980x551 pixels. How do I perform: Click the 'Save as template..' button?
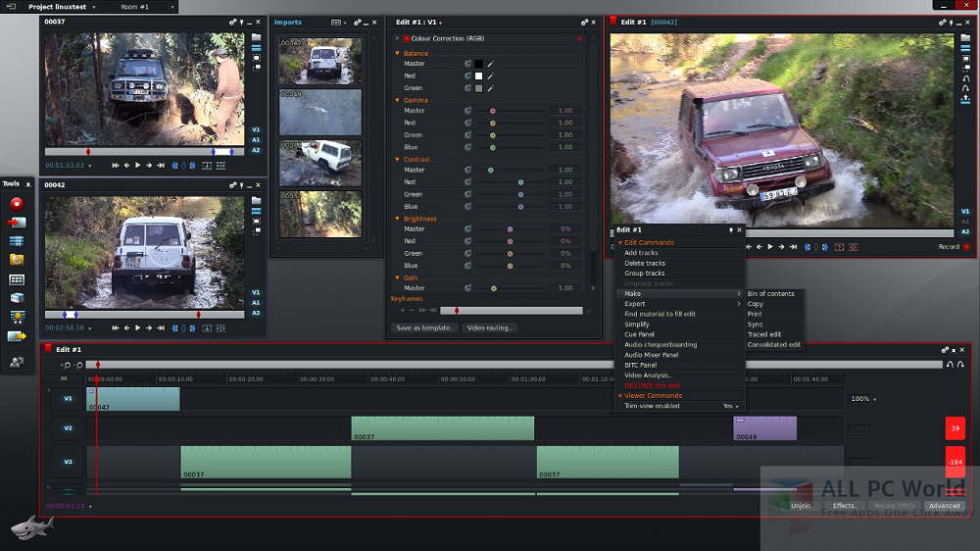coord(425,327)
